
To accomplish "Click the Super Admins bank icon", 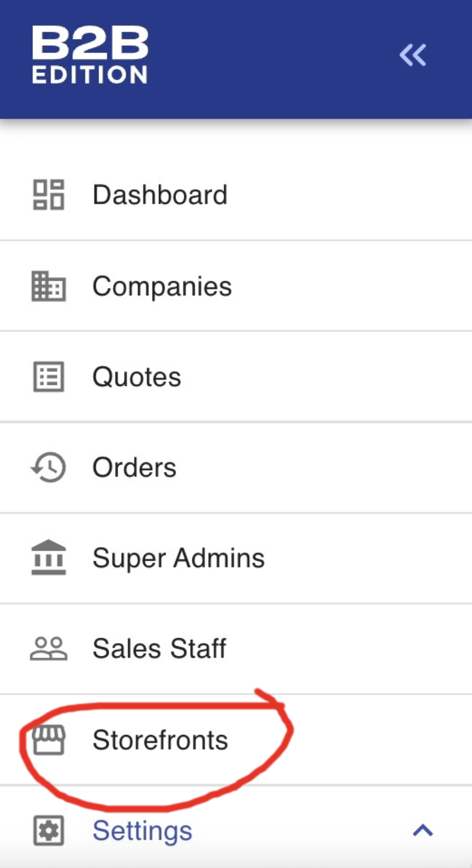I will 48,558.
